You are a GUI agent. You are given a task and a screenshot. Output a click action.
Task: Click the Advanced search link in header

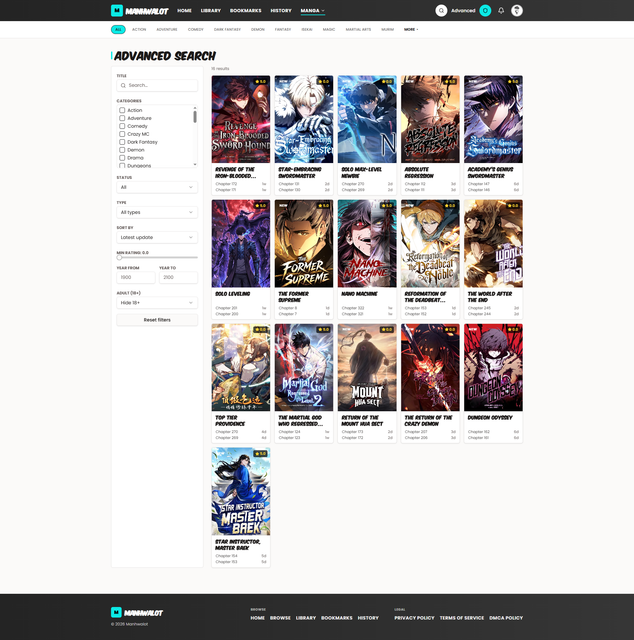tap(463, 11)
